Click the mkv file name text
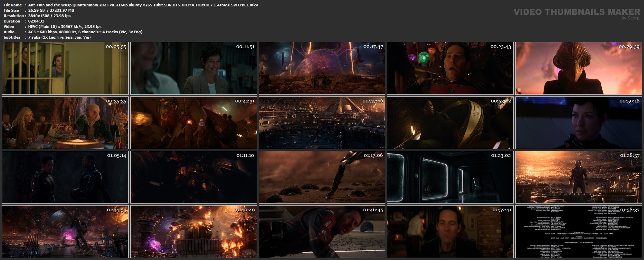The image size is (644, 260). [143, 5]
